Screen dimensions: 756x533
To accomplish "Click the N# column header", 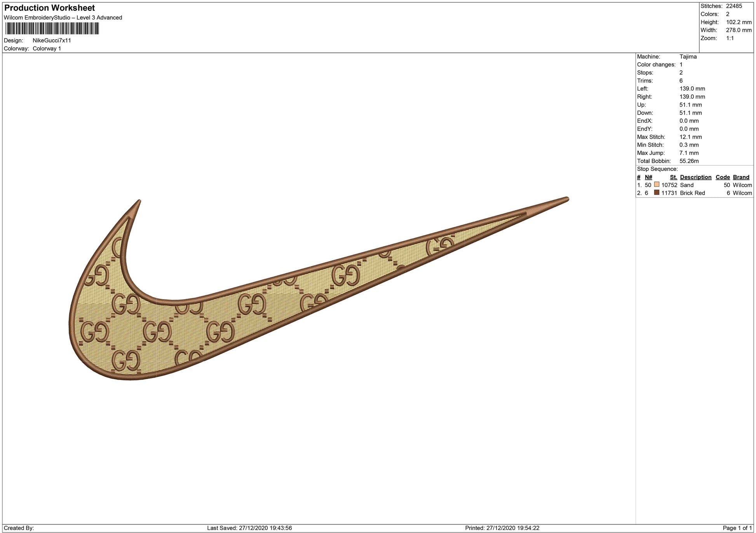I will tap(648, 177).
